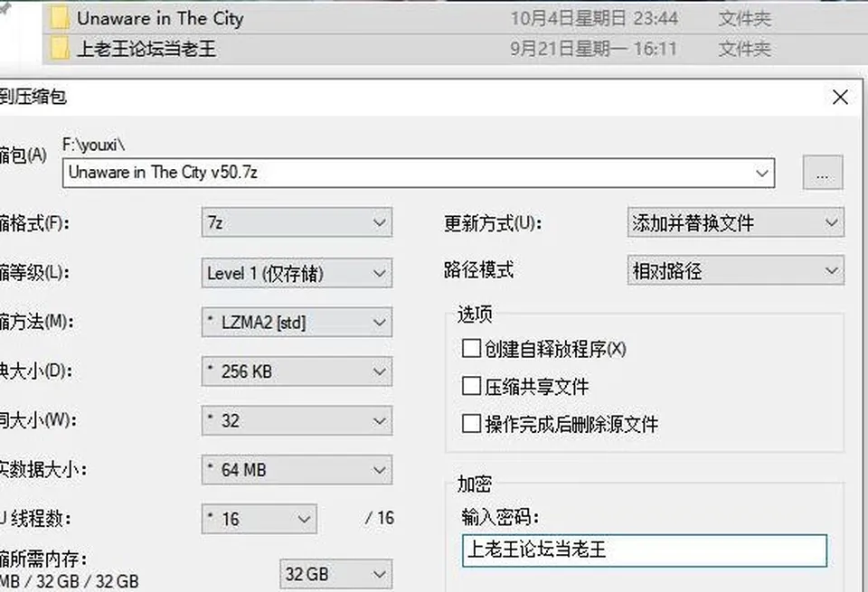
Task: Select the 上老王论坛当老王 folder name in file list
Action: click(146, 49)
